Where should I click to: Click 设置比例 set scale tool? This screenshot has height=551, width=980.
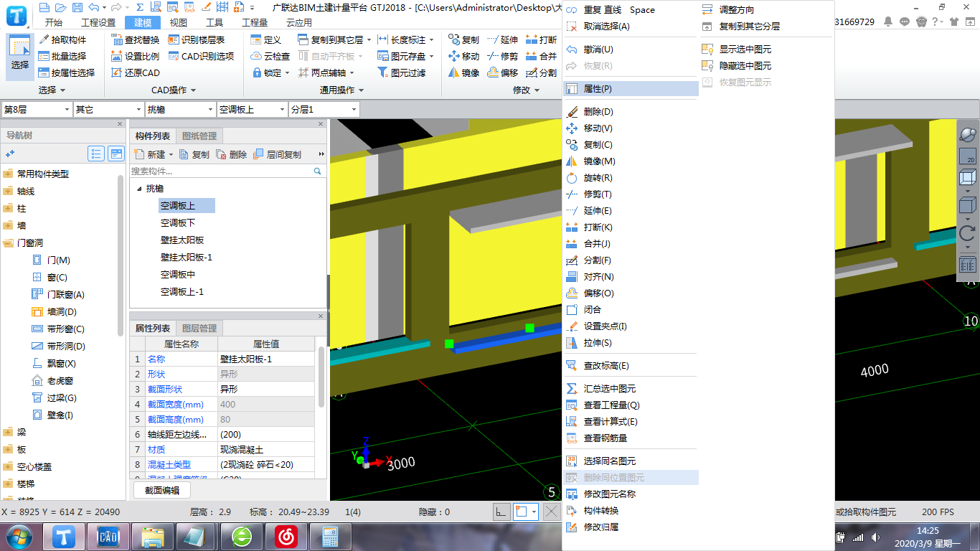pos(136,56)
